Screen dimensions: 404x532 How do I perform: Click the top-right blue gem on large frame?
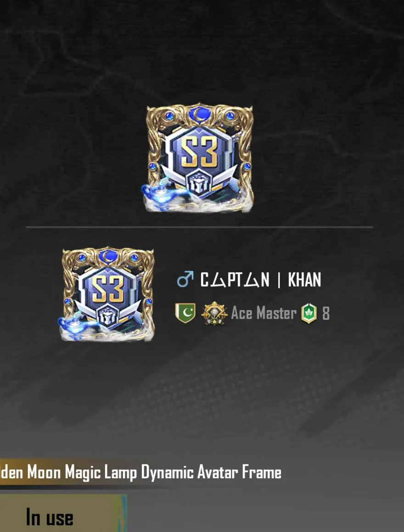point(230,116)
